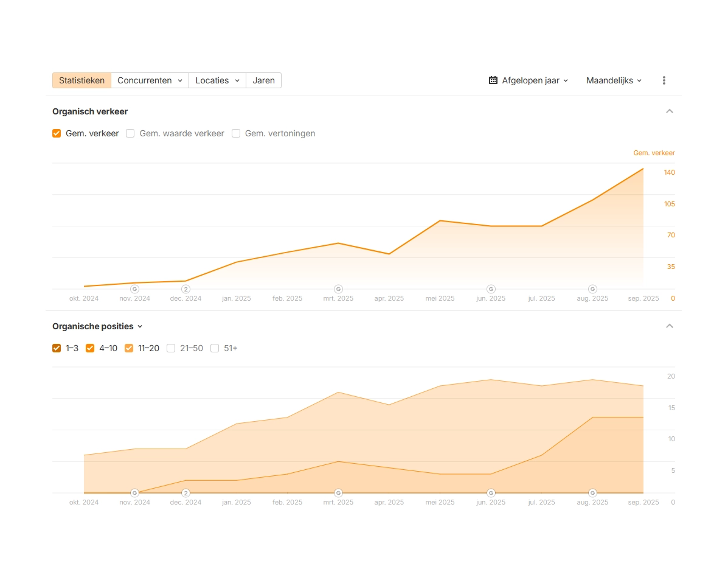The width and height of the screenshot is (728, 580).
Task: Switch to the Jaren tab
Action: [263, 80]
